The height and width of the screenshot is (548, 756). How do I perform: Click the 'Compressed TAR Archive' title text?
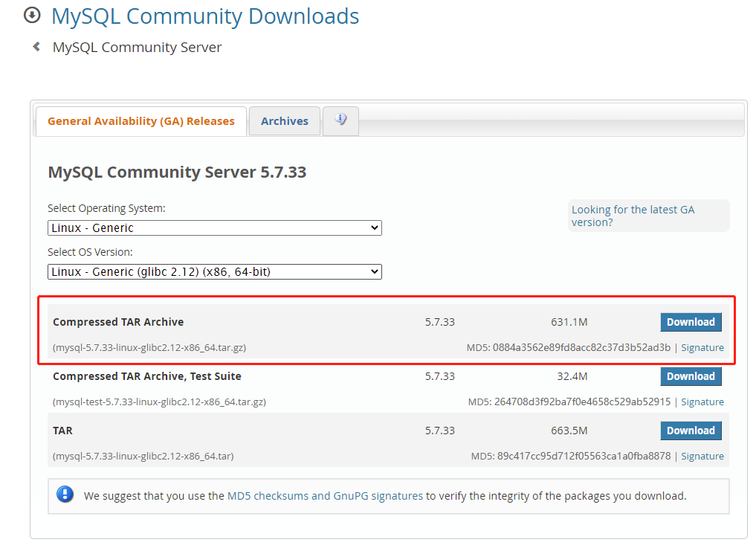[118, 322]
